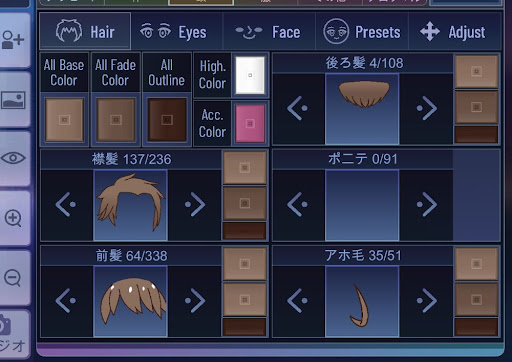Click the All Fade Color label
The width and height of the screenshot is (512, 362).
pos(115,72)
